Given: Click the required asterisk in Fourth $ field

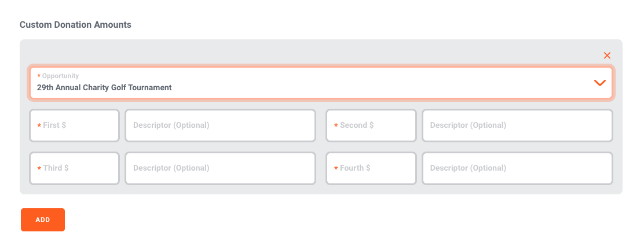Looking at the screenshot, I should [x=336, y=169].
